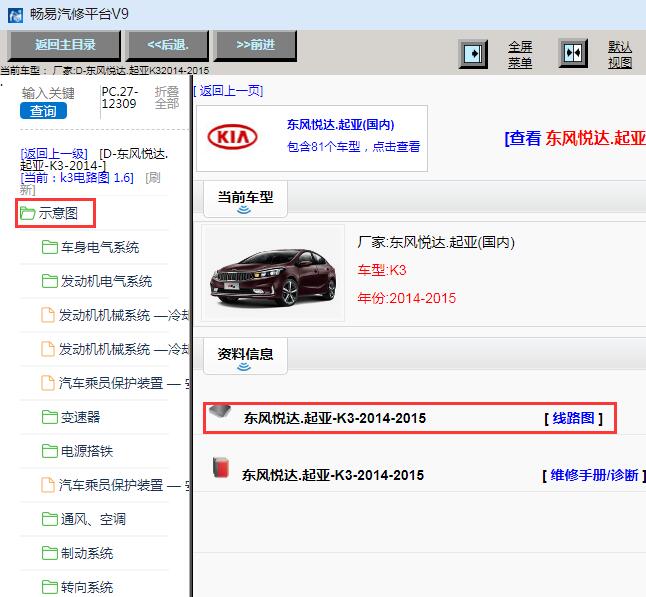Image resolution: width=646 pixels, height=597 pixels.
Task: Click 包含81个车型，点击查看 link
Action: pyautogui.click(x=353, y=146)
